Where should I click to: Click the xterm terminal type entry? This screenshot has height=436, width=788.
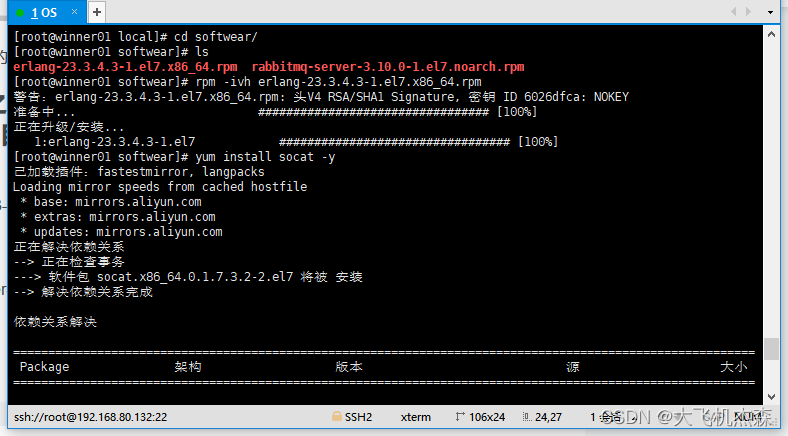[416, 417]
